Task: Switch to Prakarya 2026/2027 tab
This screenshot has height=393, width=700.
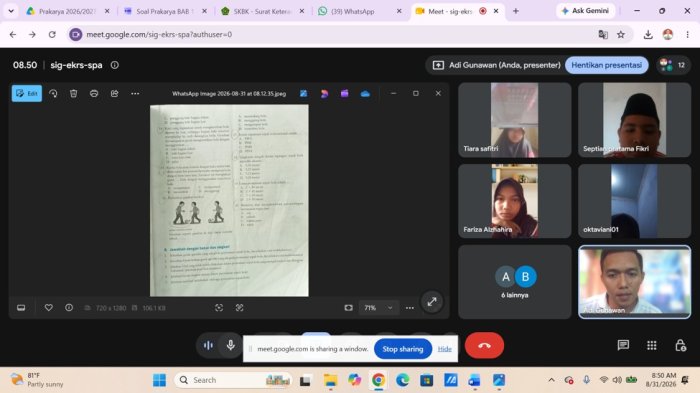Action: 68,11
